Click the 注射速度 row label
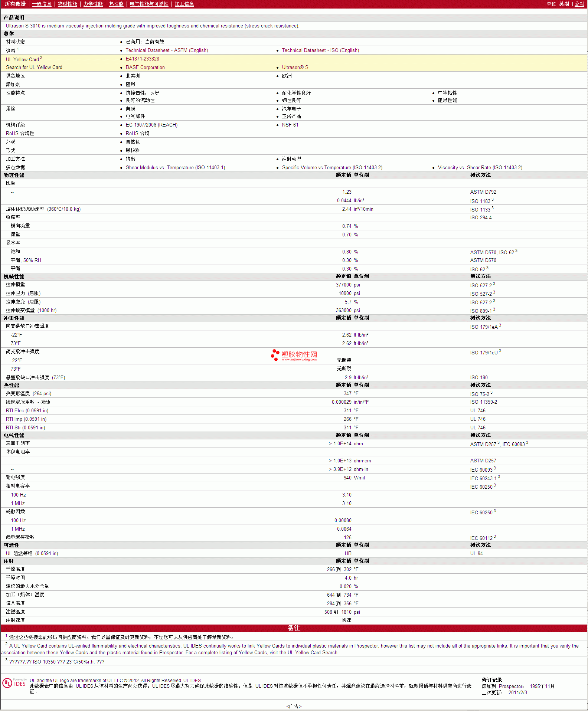 pos(15,620)
